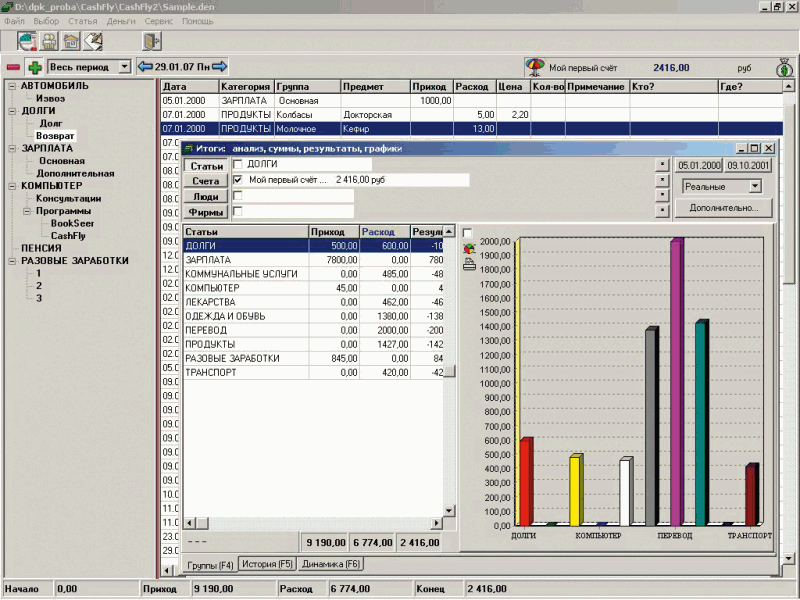Click the Люди button

pos(206,197)
